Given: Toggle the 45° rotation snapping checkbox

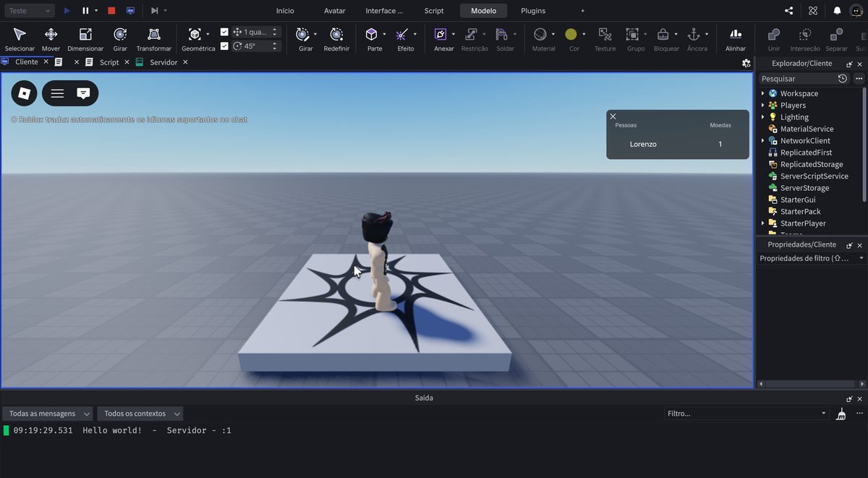Looking at the screenshot, I should coord(224,46).
